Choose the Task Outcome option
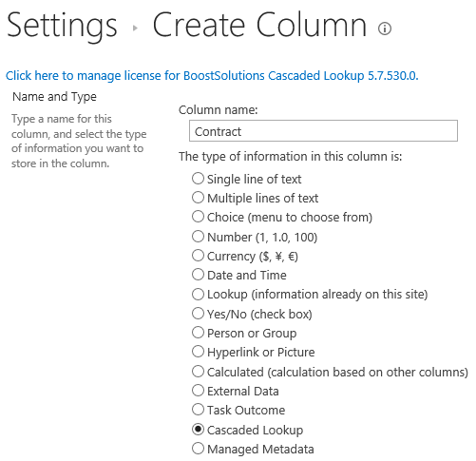Image resolution: width=476 pixels, height=461 pixels. [x=198, y=410]
